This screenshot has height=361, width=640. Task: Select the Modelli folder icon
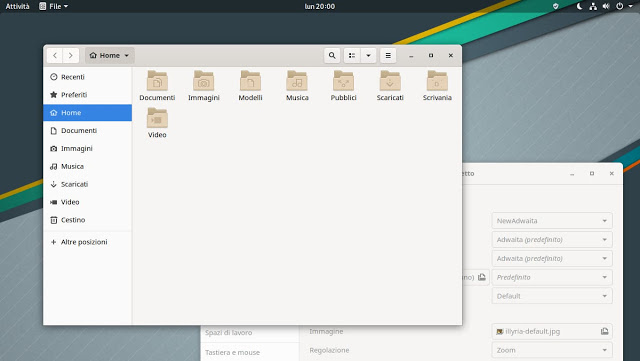250,81
